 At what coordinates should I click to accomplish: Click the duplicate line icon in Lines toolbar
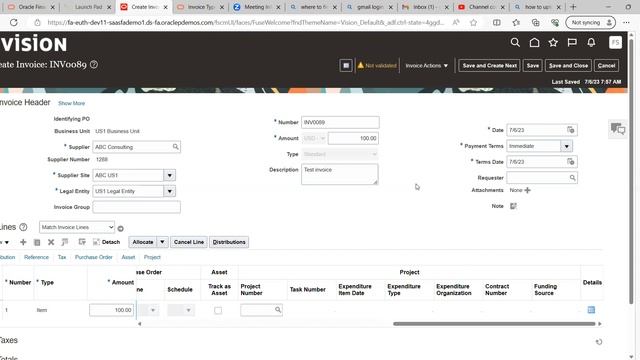tap(37, 242)
